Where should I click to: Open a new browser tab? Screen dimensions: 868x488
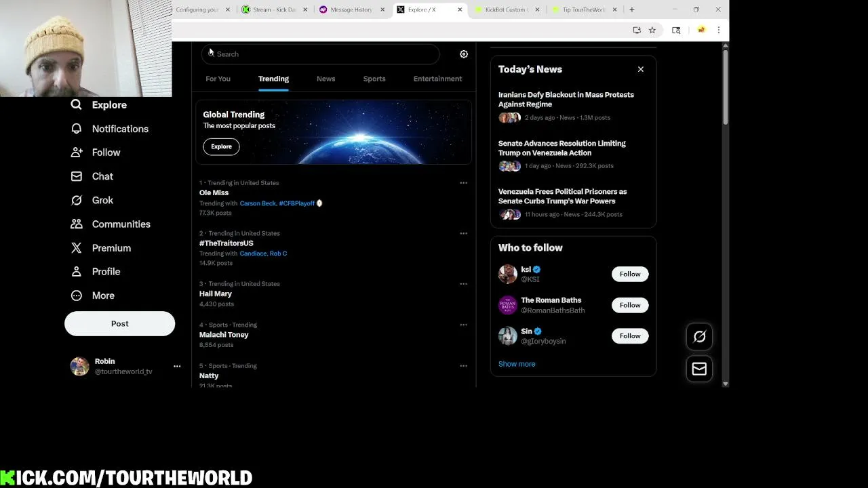click(631, 9)
